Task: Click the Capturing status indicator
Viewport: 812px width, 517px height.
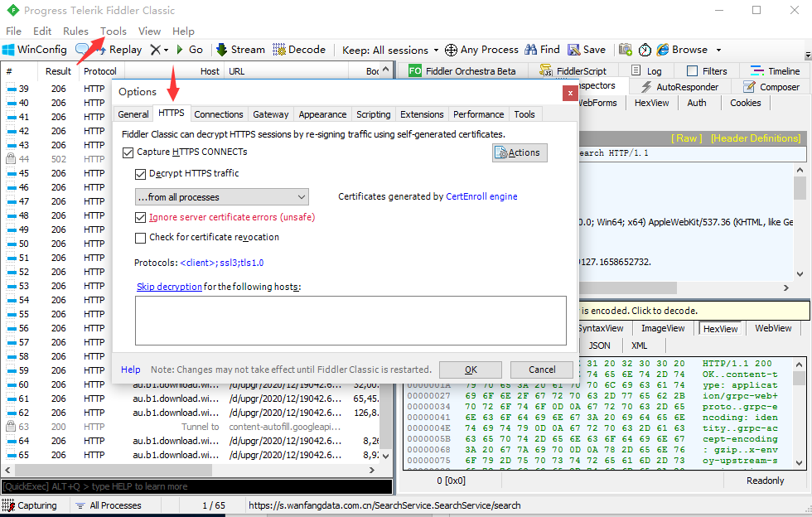Action: click(29, 505)
